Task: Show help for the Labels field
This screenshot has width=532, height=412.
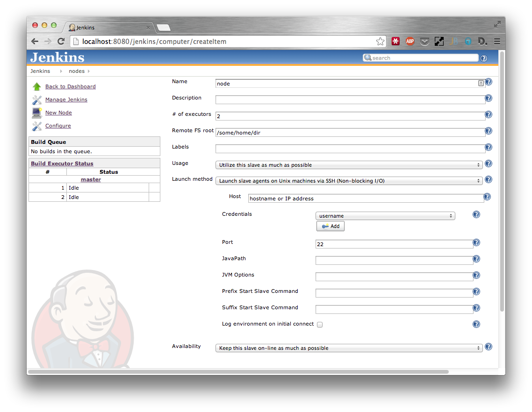Action: click(x=489, y=147)
